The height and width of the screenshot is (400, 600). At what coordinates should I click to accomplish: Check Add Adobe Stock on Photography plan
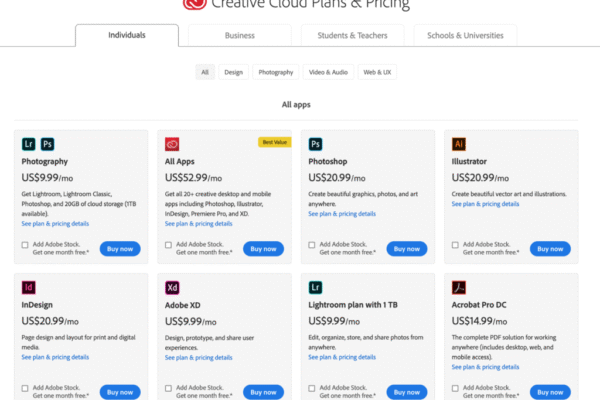click(25, 245)
